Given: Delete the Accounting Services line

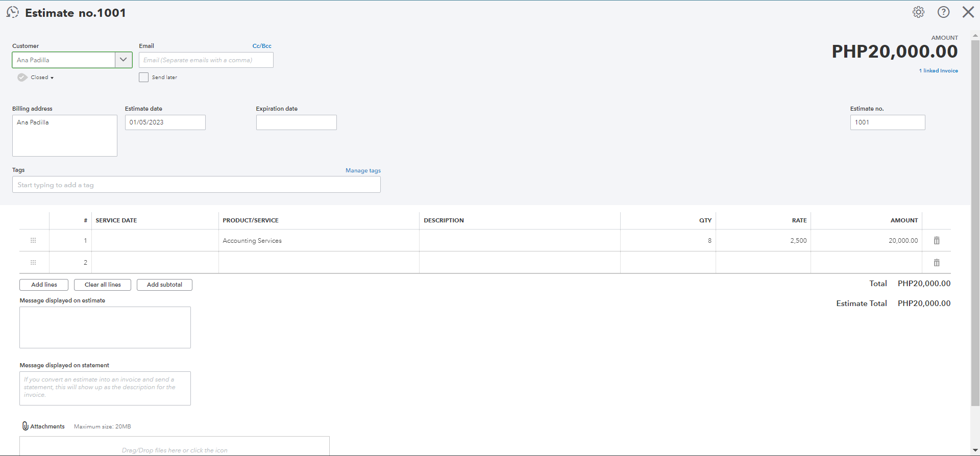Looking at the screenshot, I should click(937, 240).
